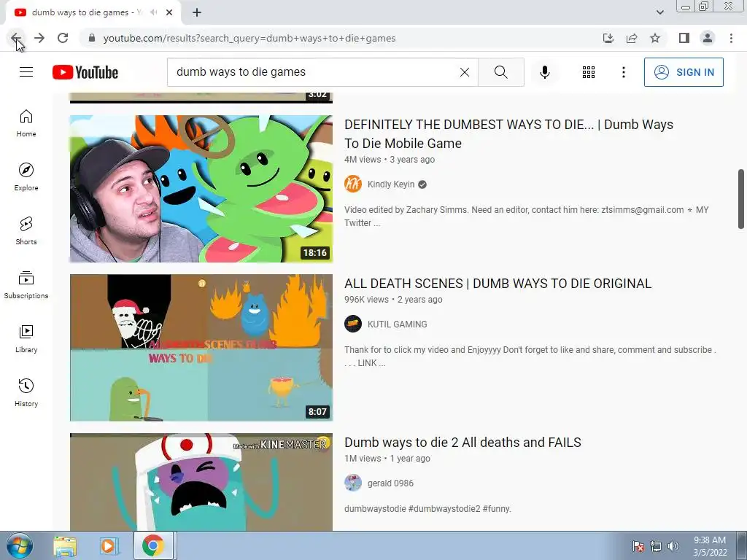Viewport: 747px width, 560px height.
Task: Open Windows Explorer from the taskbar
Action: tap(65, 546)
